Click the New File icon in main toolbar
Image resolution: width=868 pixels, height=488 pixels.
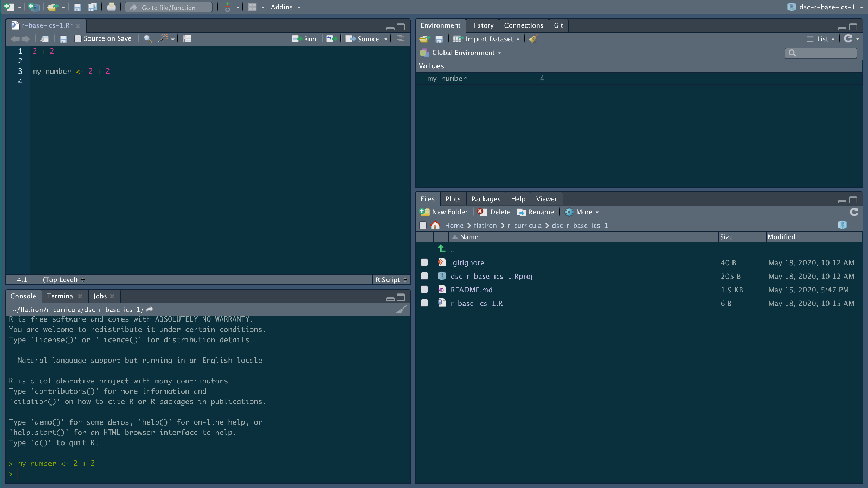(9, 7)
